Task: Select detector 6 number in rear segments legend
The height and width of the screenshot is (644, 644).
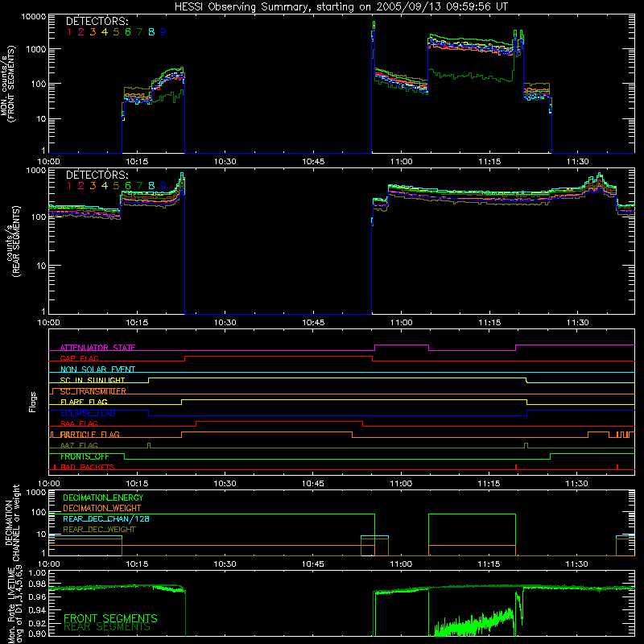Action: point(128,186)
